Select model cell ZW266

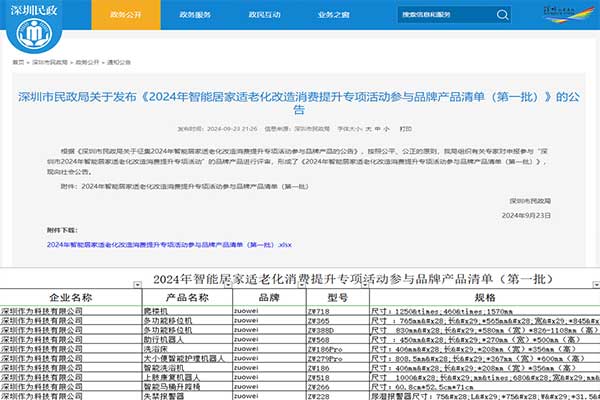(338, 387)
